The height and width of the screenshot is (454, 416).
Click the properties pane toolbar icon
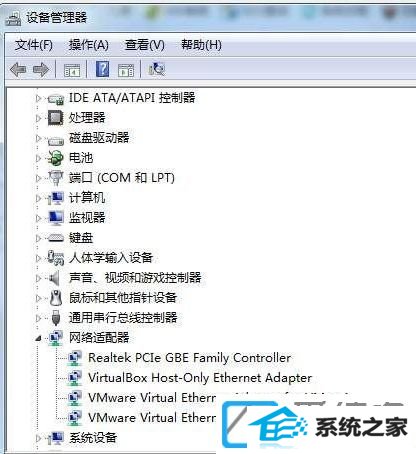click(x=126, y=70)
